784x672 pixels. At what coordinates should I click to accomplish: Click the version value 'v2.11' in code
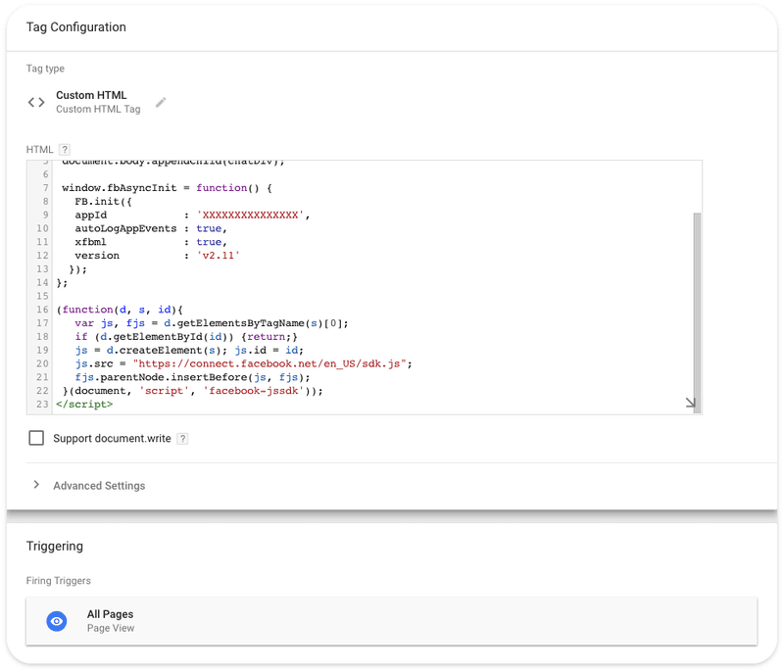(x=218, y=256)
